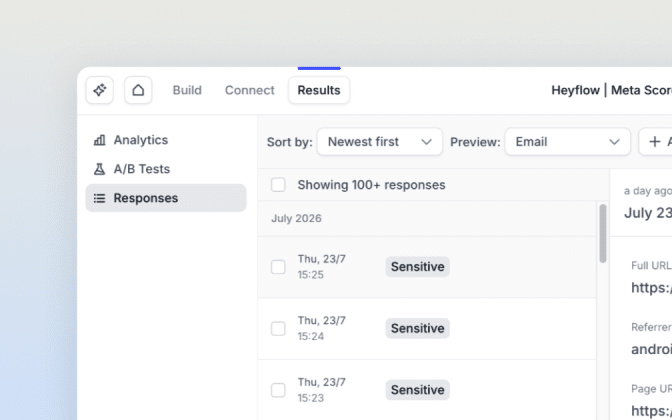672x420 pixels.
Task: Click the responses list scrollbar thumb
Action: click(603, 233)
